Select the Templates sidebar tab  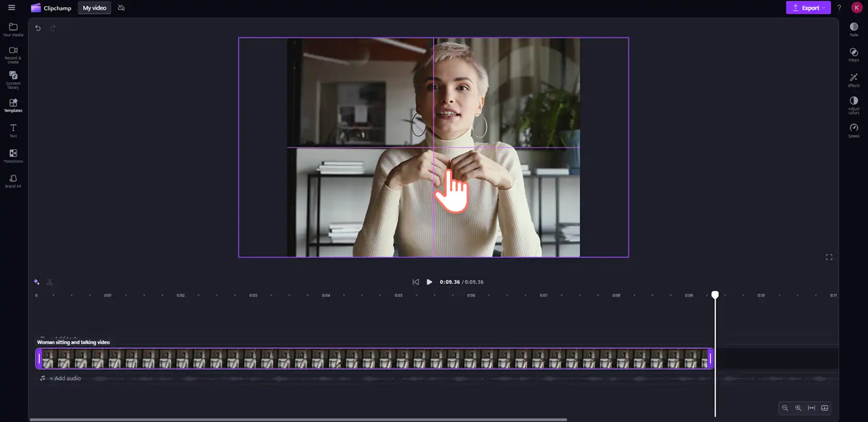(x=13, y=105)
